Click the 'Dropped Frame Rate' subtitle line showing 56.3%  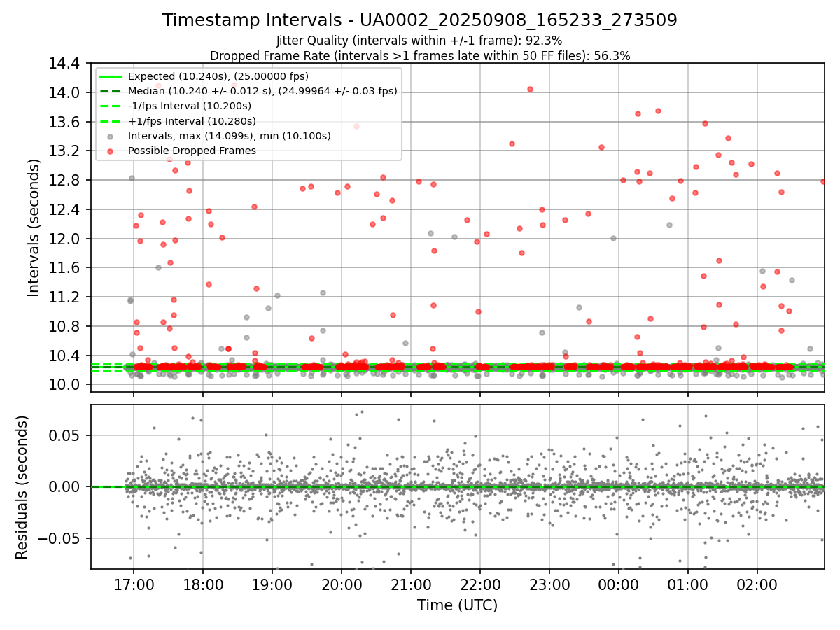420,56
